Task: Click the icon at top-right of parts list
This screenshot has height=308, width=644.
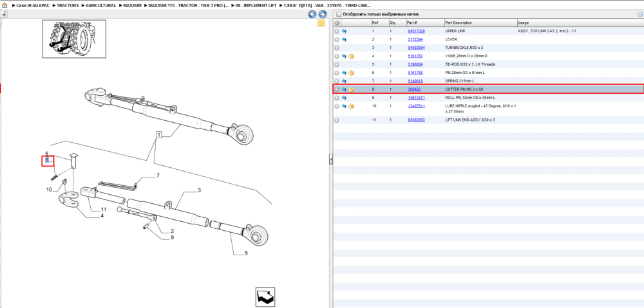Action: point(639,14)
